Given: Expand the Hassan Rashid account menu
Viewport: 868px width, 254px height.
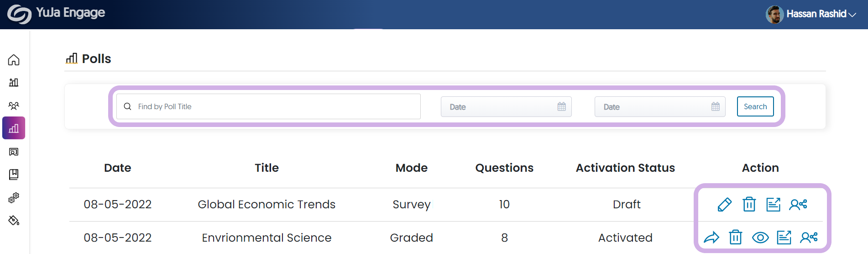Looking at the screenshot, I should [811, 14].
